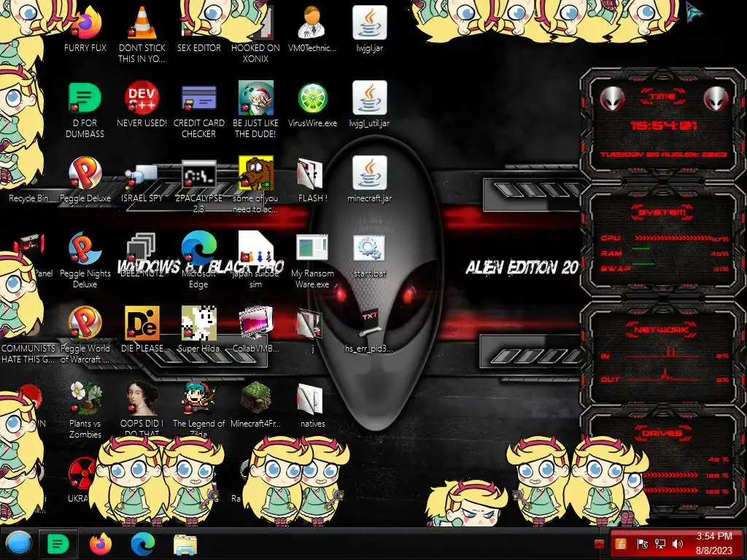Open the green notes app on taskbar

click(58, 544)
